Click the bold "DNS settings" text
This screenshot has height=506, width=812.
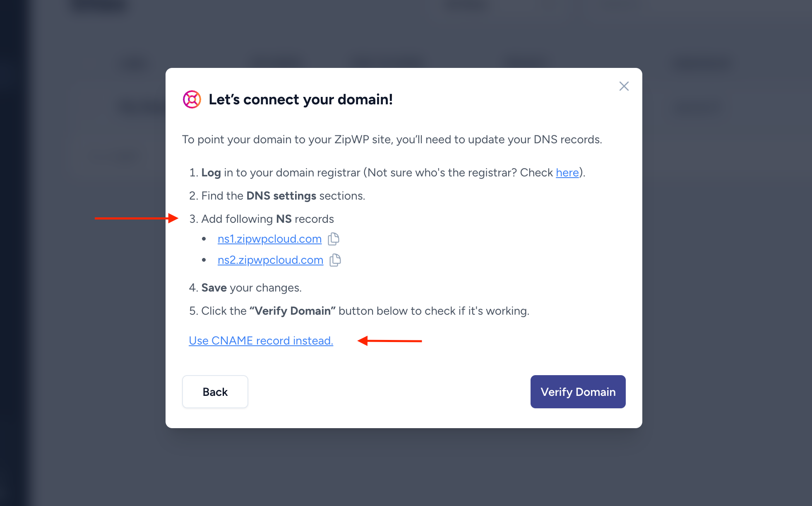click(x=281, y=196)
